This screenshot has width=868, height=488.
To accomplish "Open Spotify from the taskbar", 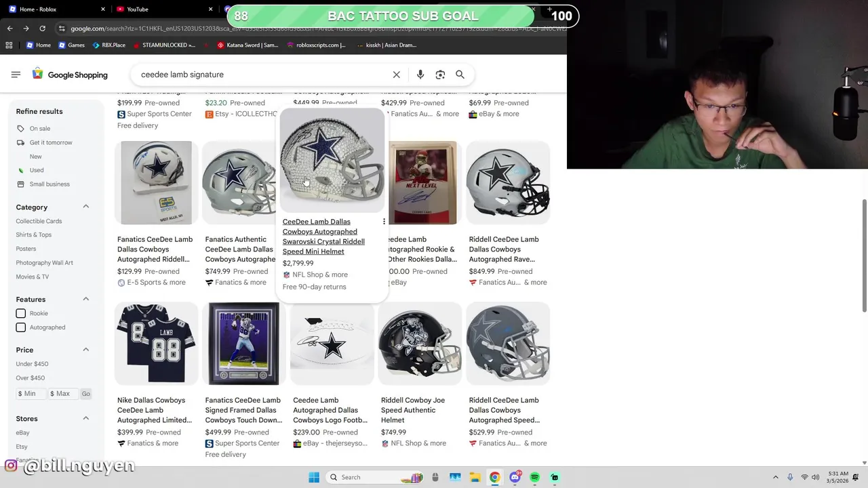I will click(534, 477).
